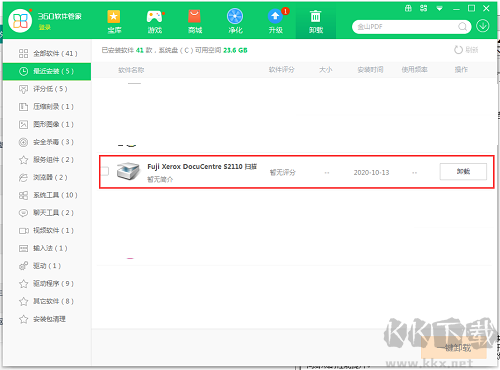
Task: Open the 宝库 star icon tab
Action: pos(114,21)
